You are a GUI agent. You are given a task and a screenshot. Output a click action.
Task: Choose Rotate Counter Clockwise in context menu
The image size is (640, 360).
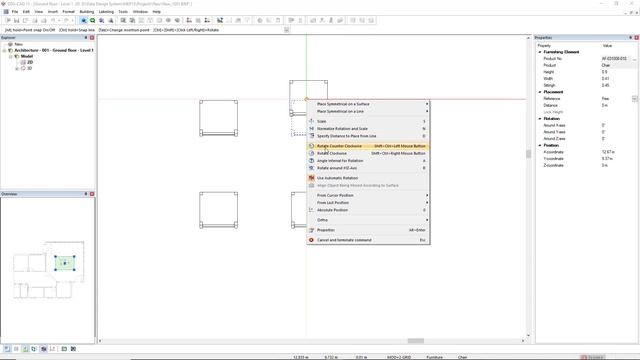click(x=368, y=146)
